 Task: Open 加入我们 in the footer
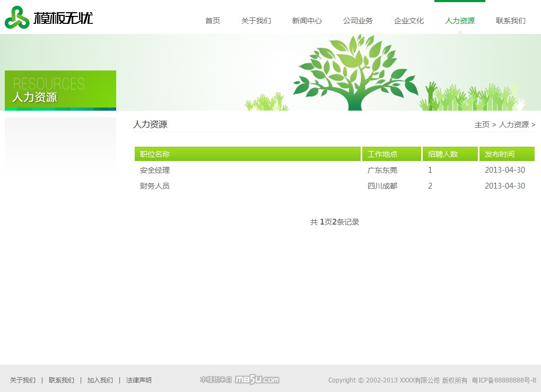(x=100, y=380)
